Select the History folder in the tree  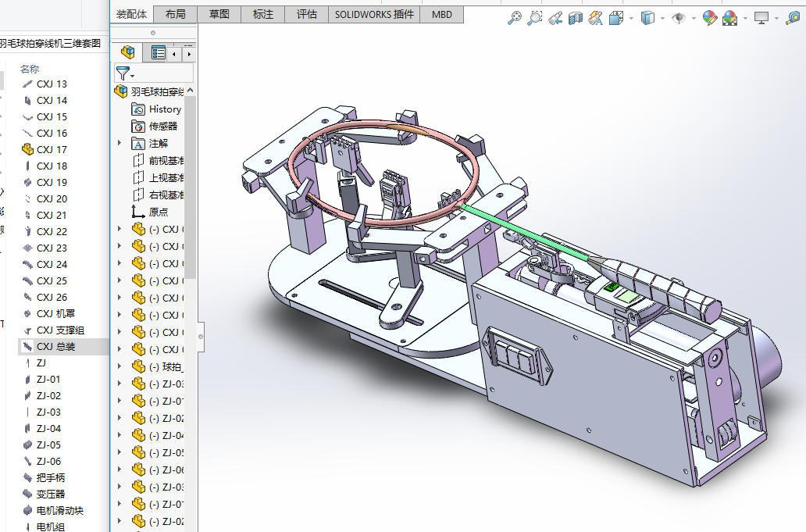click(x=165, y=109)
